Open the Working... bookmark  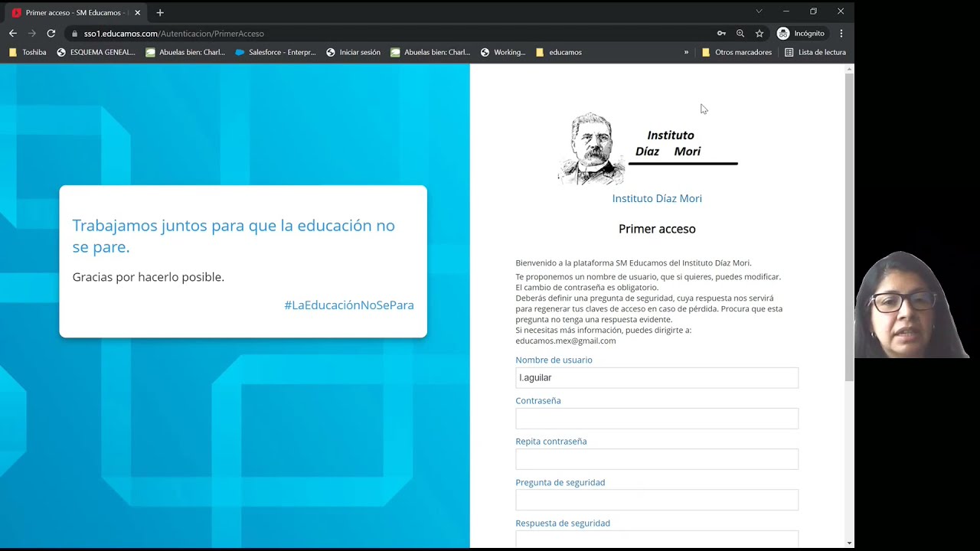point(503,52)
